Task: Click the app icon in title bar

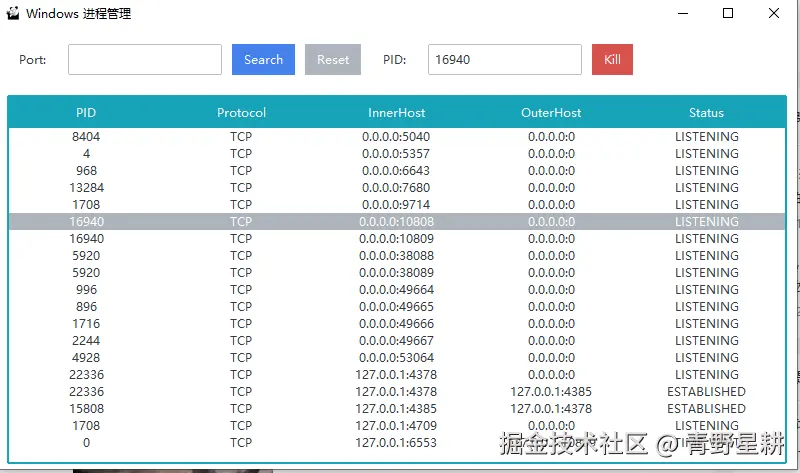Action: coord(13,13)
